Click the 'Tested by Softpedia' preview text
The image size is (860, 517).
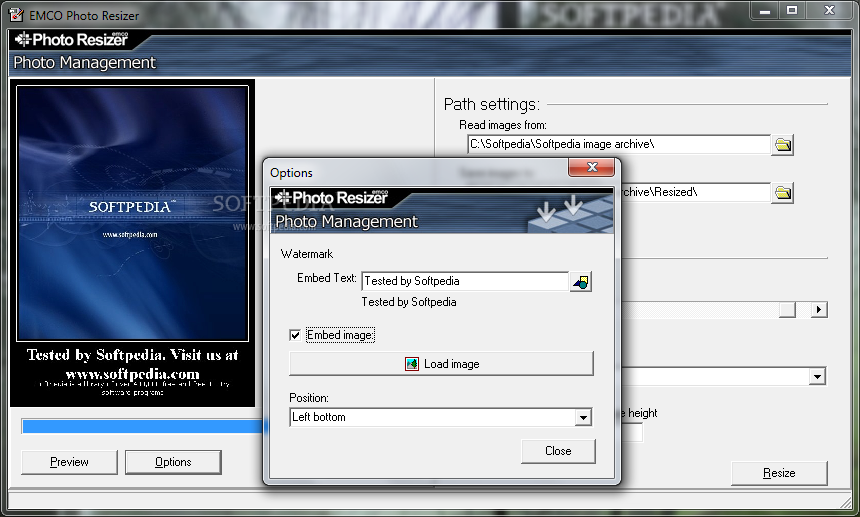point(409,302)
